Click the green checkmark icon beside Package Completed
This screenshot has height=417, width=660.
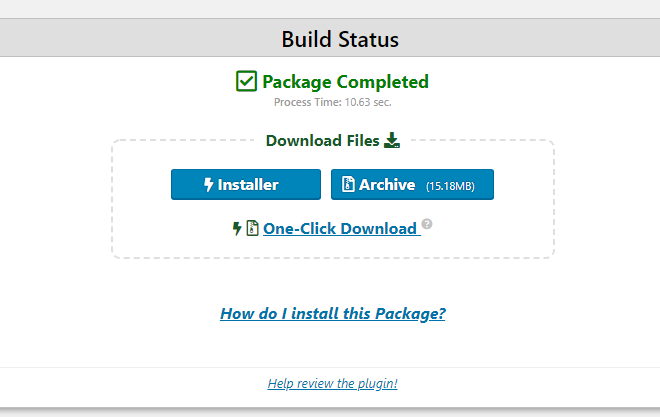pos(246,81)
